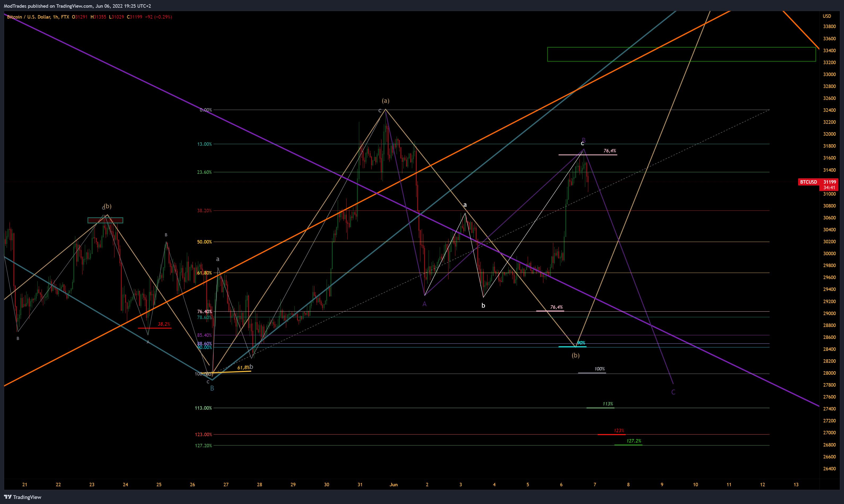
Task: Click the purple A wave label
Action: [x=424, y=304]
